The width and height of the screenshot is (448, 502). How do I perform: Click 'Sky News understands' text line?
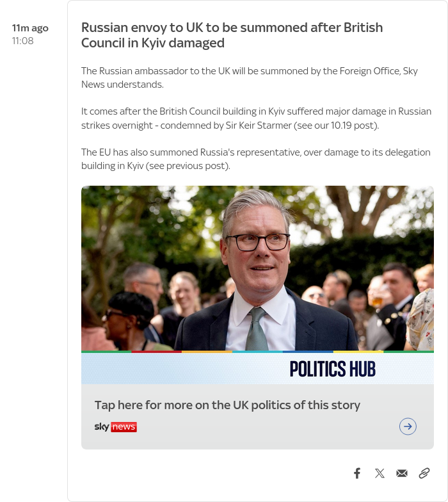122,85
